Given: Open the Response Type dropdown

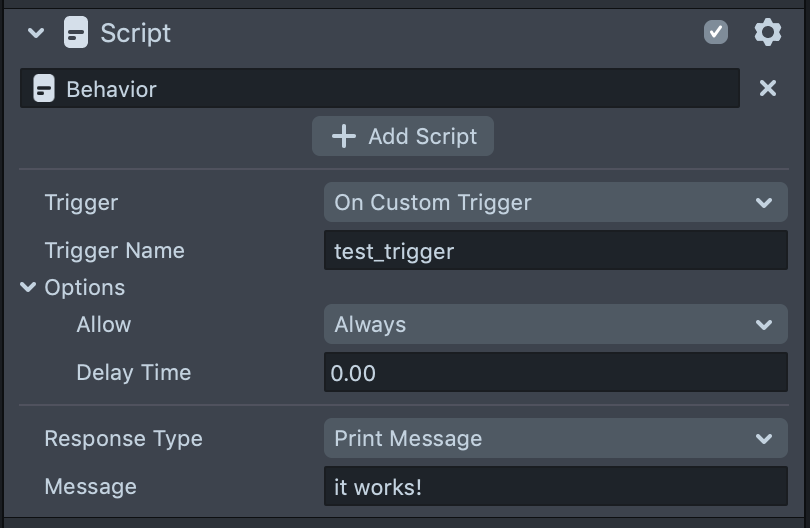Looking at the screenshot, I should tap(555, 438).
